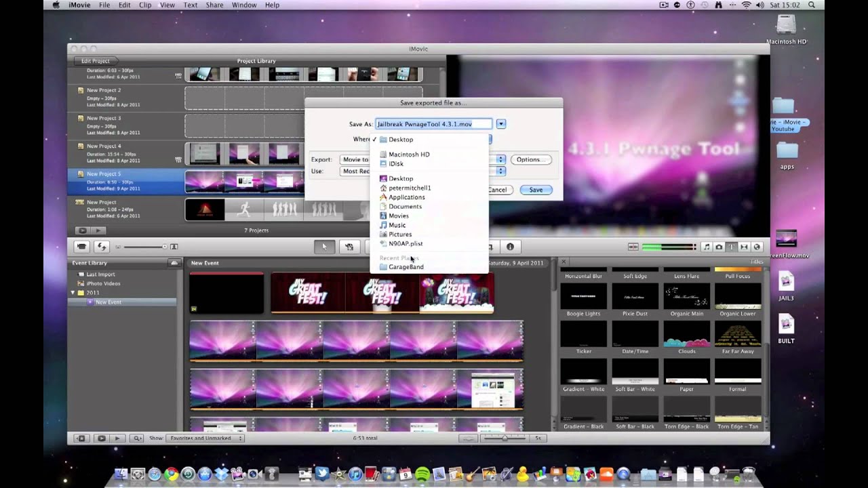Image resolution: width=868 pixels, height=488 pixels.
Task: Open the Window menu in menu bar
Action: pos(244,5)
